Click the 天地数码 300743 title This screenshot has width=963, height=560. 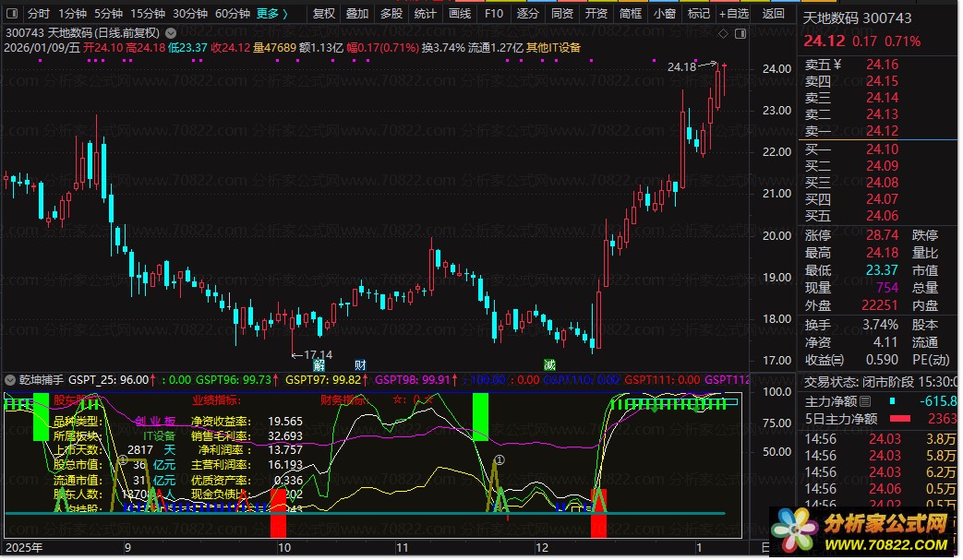858,18
